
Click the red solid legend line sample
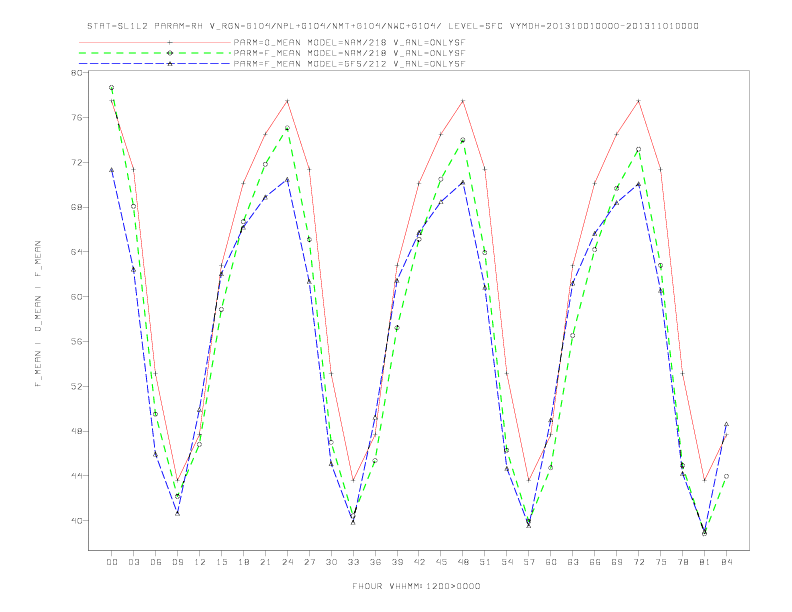155,42
